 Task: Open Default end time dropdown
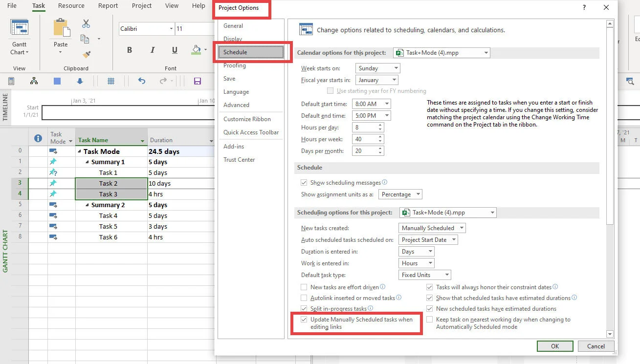pos(372,116)
